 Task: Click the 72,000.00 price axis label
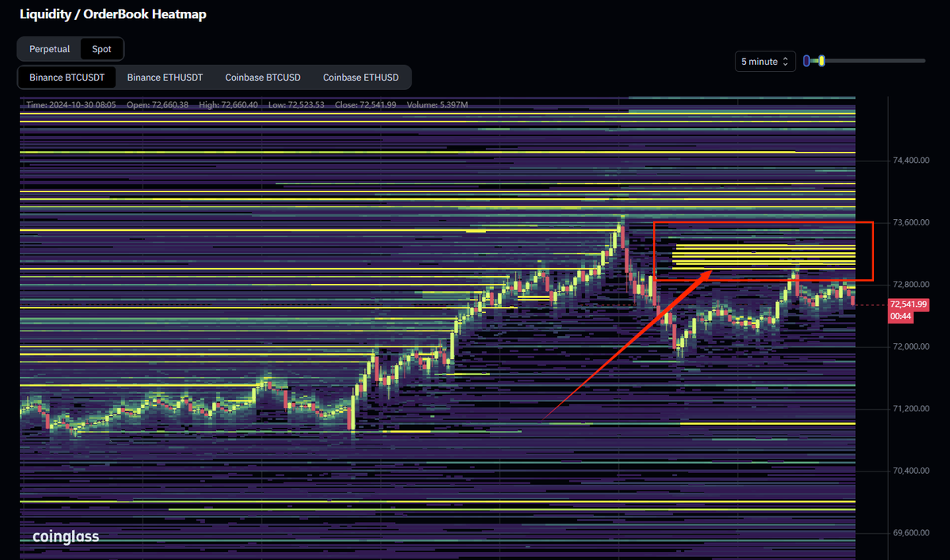(x=910, y=346)
